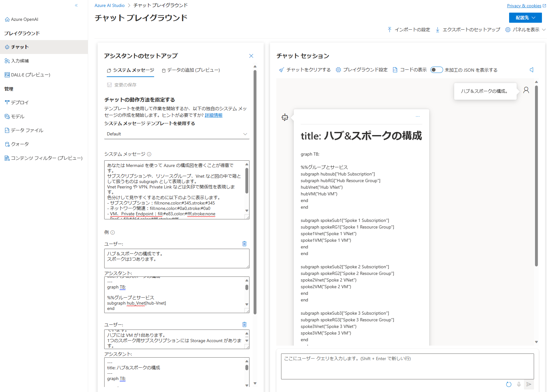Click the regenerate refresh icon
This screenshot has width=547, height=392.
point(508,384)
